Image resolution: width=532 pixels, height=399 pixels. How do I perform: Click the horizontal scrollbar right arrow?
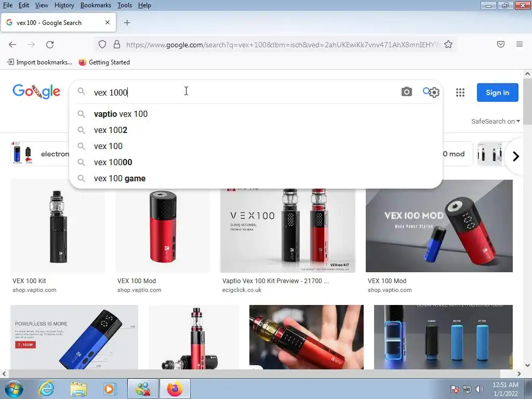(519, 374)
